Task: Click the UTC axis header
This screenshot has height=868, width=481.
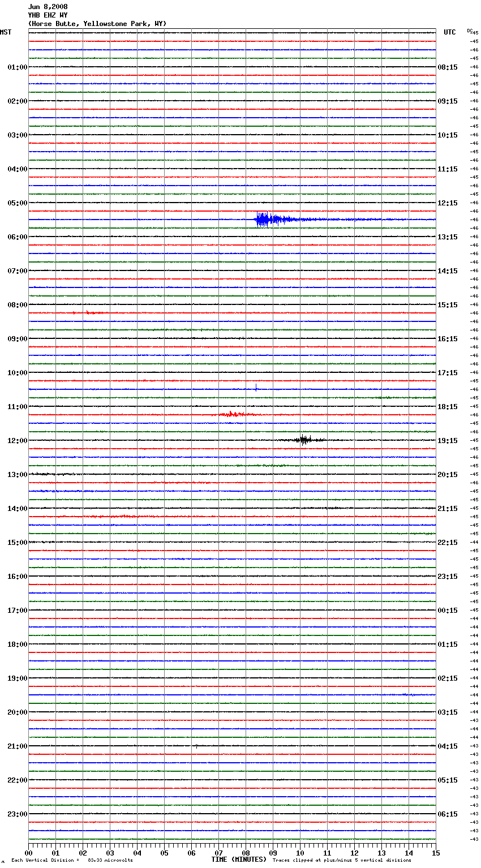Action: point(450,32)
